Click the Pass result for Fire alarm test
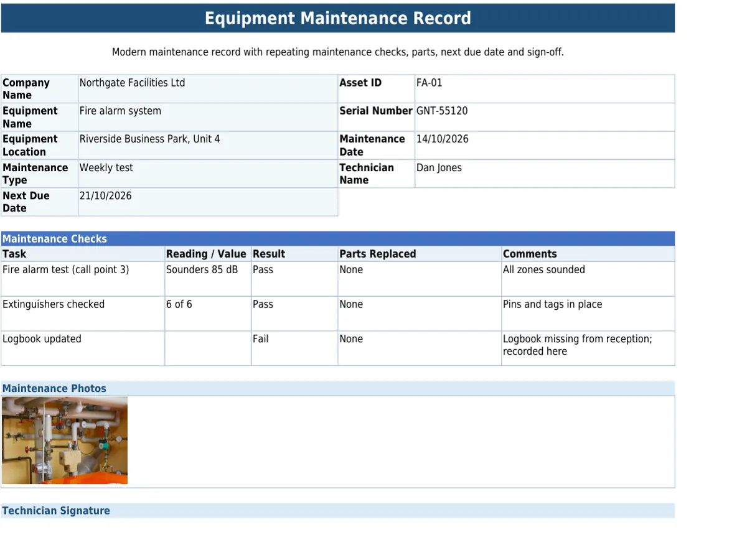The width and height of the screenshot is (747, 560). point(294,279)
